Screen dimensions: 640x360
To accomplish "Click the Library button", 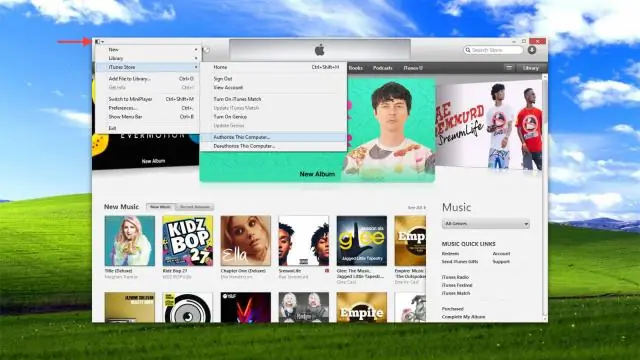I will click(x=530, y=68).
